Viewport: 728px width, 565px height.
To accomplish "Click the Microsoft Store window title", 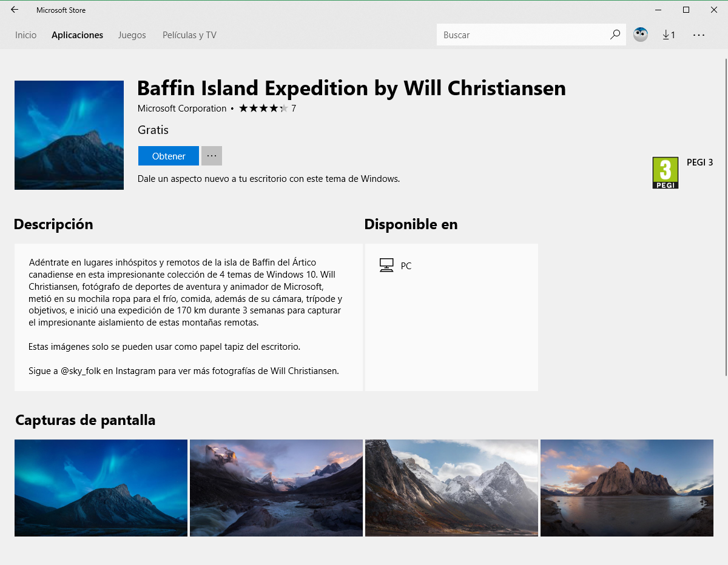I will coord(61,10).
